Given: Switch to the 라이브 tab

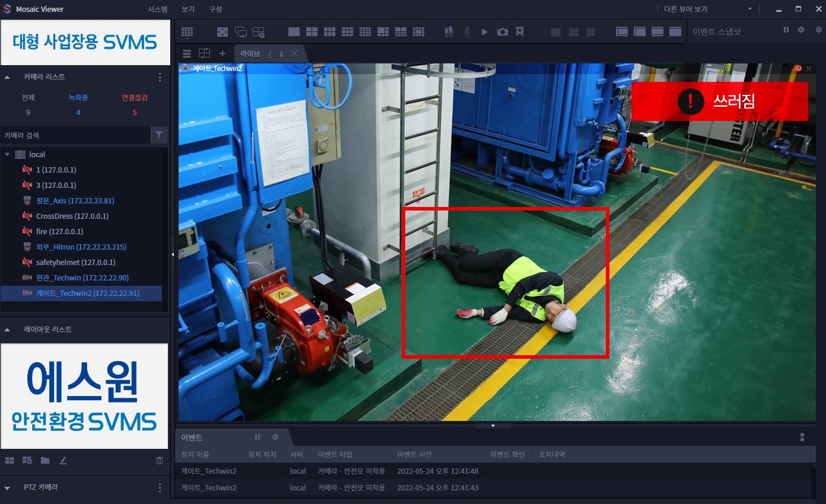Looking at the screenshot, I should pos(250,53).
